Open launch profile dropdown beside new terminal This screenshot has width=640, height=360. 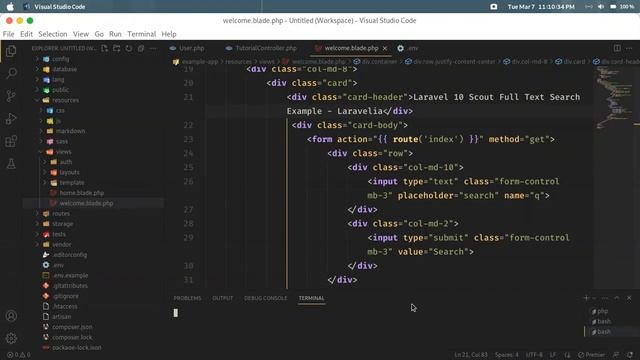(594, 298)
